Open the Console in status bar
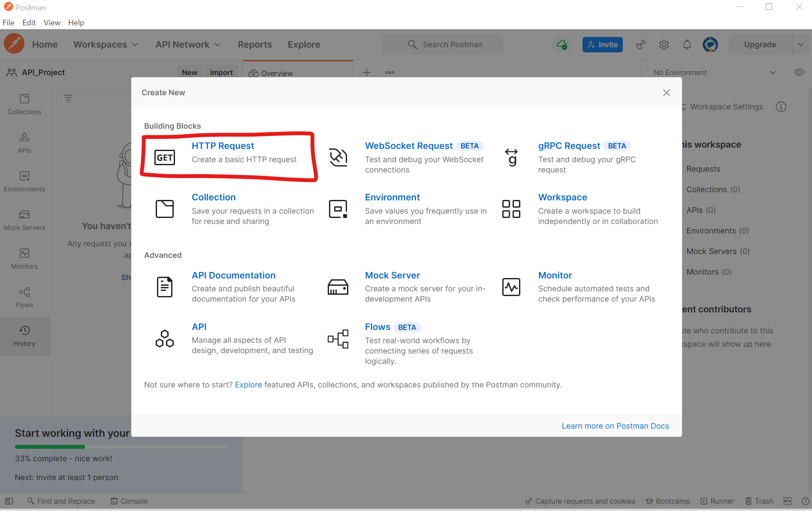This screenshot has height=511, width=812. pos(129,501)
